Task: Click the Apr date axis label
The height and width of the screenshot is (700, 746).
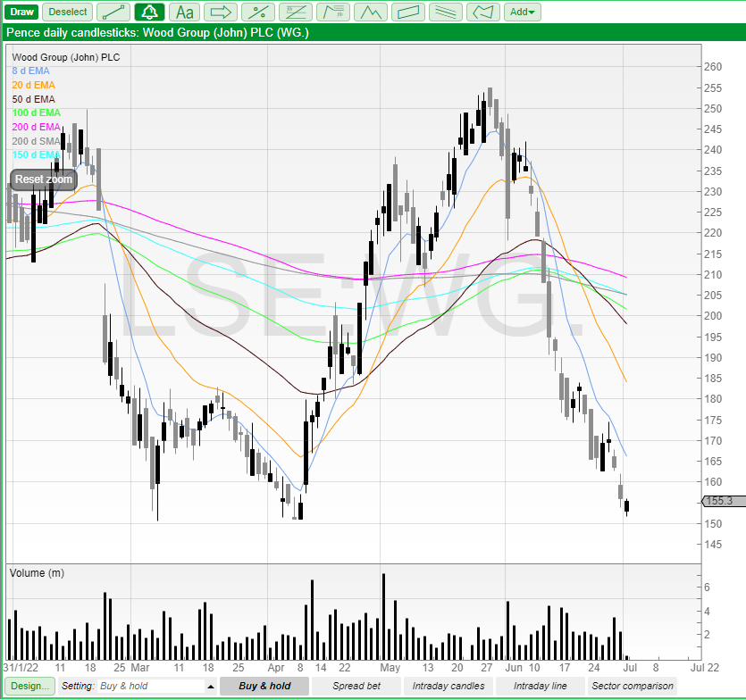Action: (x=276, y=668)
